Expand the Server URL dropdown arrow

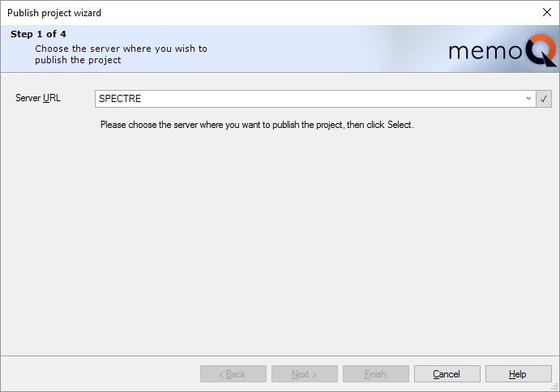click(528, 99)
